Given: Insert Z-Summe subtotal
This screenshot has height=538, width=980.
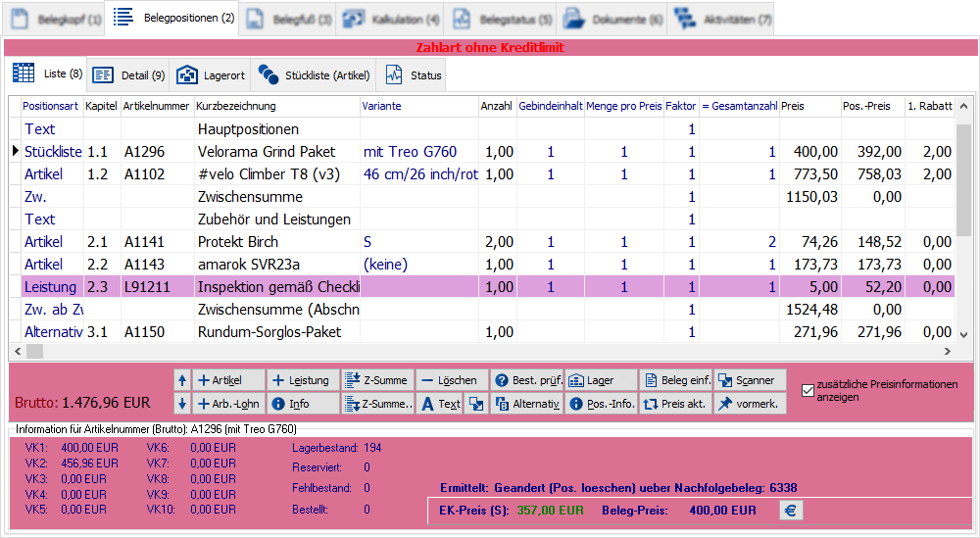Looking at the screenshot, I should coord(377,380).
